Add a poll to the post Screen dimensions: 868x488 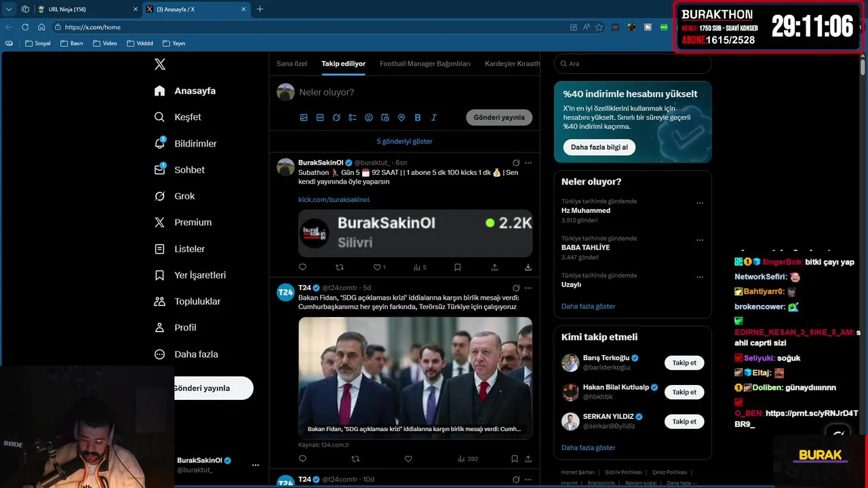click(353, 117)
